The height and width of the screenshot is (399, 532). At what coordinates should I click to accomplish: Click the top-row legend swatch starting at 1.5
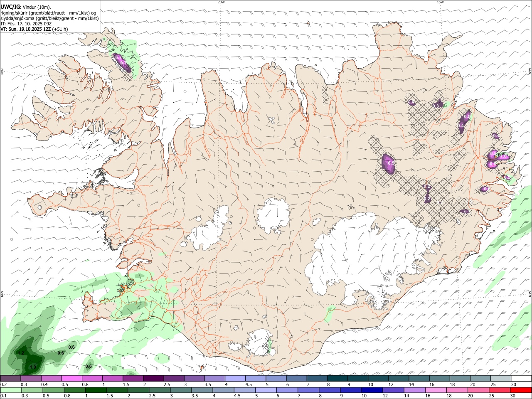(x=133, y=379)
